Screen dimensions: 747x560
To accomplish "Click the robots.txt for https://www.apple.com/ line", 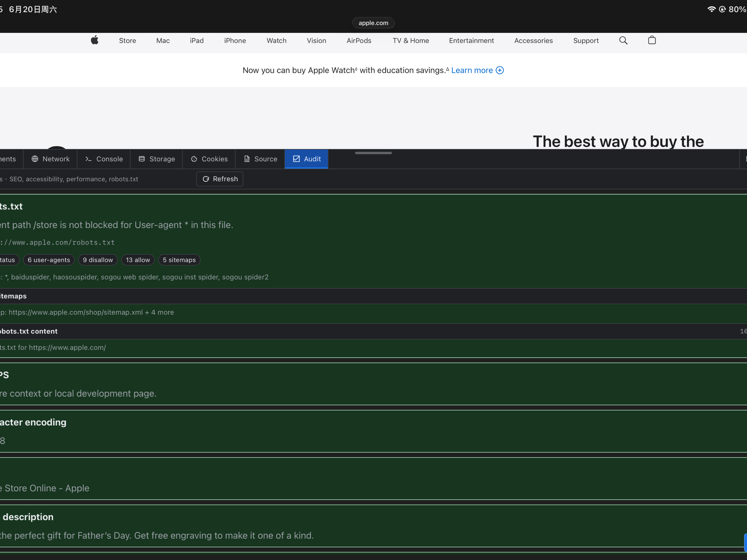I will (53, 348).
